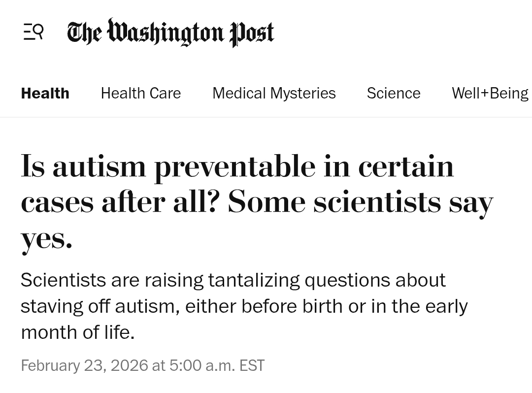Open the menu and search icon
Screen dimensions: 532x393
[x=33, y=32]
